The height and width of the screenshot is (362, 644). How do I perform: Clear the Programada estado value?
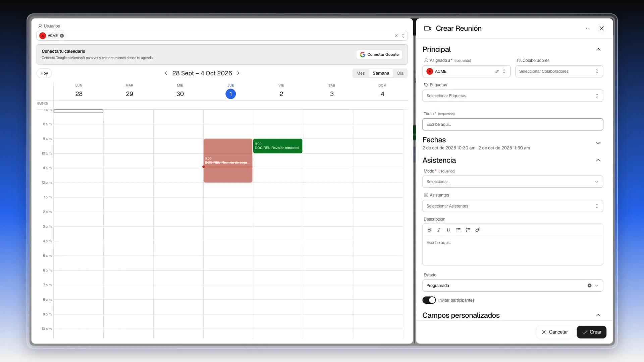pyautogui.click(x=589, y=286)
